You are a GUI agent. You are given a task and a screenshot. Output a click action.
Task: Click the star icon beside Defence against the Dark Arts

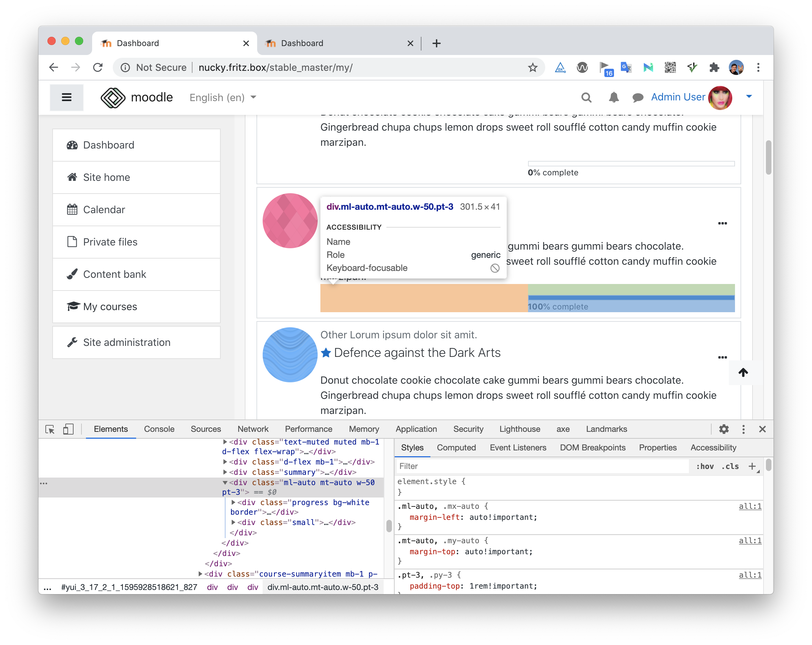pyautogui.click(x=326, y=353)
